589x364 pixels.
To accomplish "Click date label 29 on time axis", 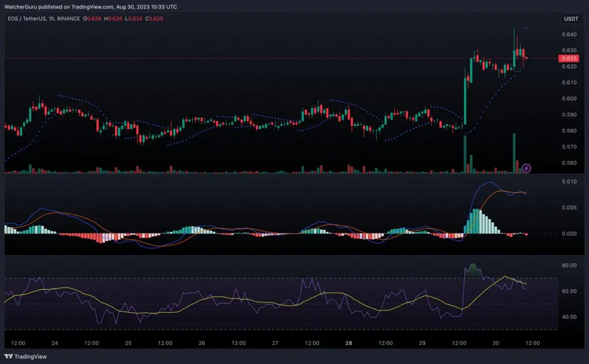I will click(x=422, y=343).
